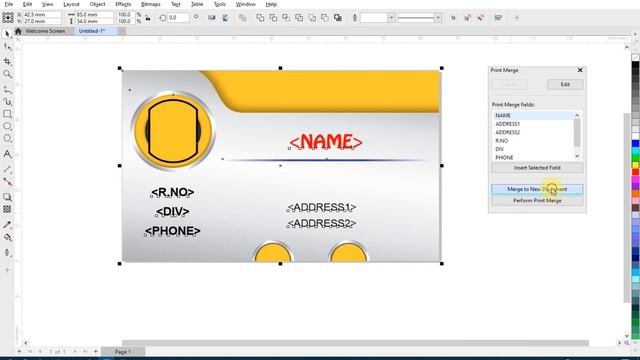Viewport: 640px width, 360px height.
Task: Select the Outline Pen tool in toolbox
Action: click(x=7, y=253)
